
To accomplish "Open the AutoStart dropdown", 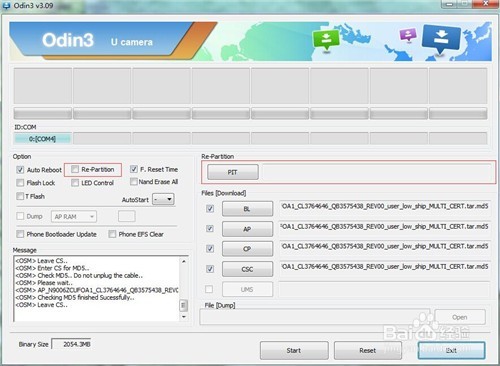I will pos(163,199).
